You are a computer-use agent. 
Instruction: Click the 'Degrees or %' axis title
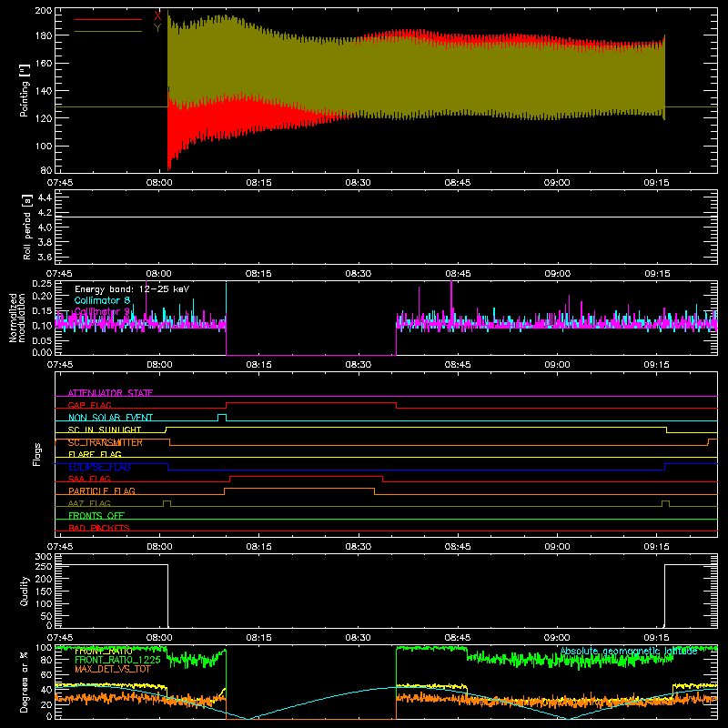pyautogui.click(x=25, y=682)
